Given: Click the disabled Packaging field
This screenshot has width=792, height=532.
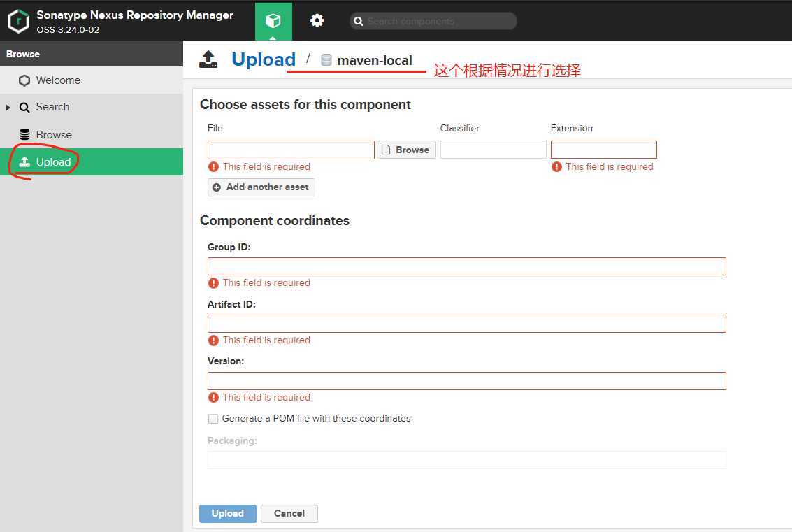Looking at the screenshot, I should tap(467, 460).
